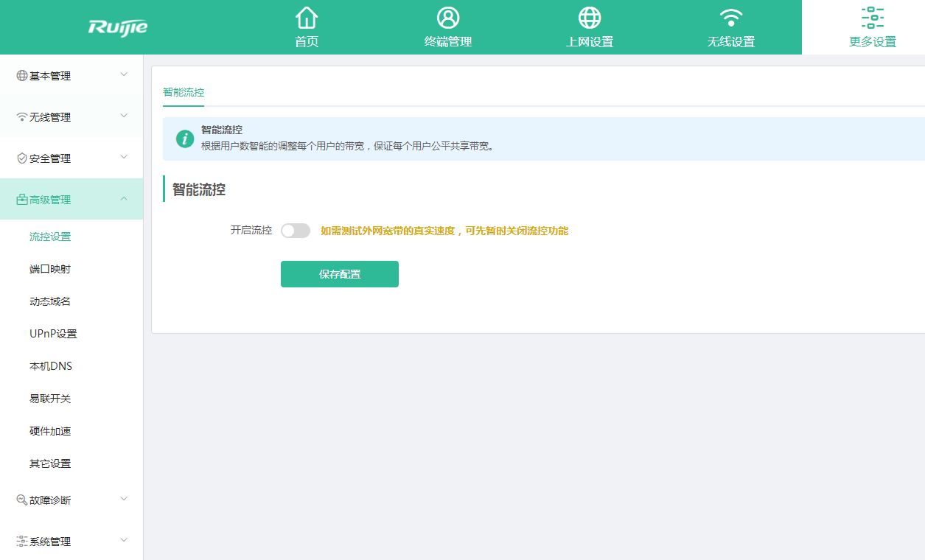The image size is (925, 560).
Task: Click the 根据用户数智能 description text
Action: click(x=349, y=146)
